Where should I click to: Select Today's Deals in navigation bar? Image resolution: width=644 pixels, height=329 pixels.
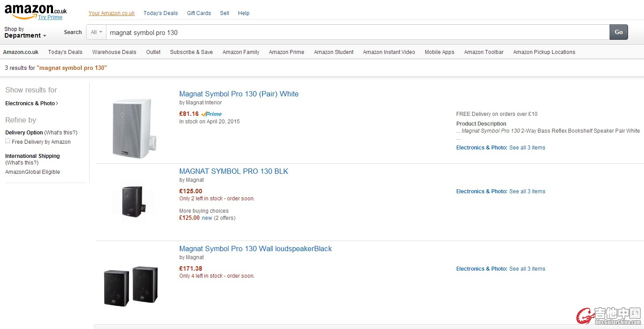[65, 52]
